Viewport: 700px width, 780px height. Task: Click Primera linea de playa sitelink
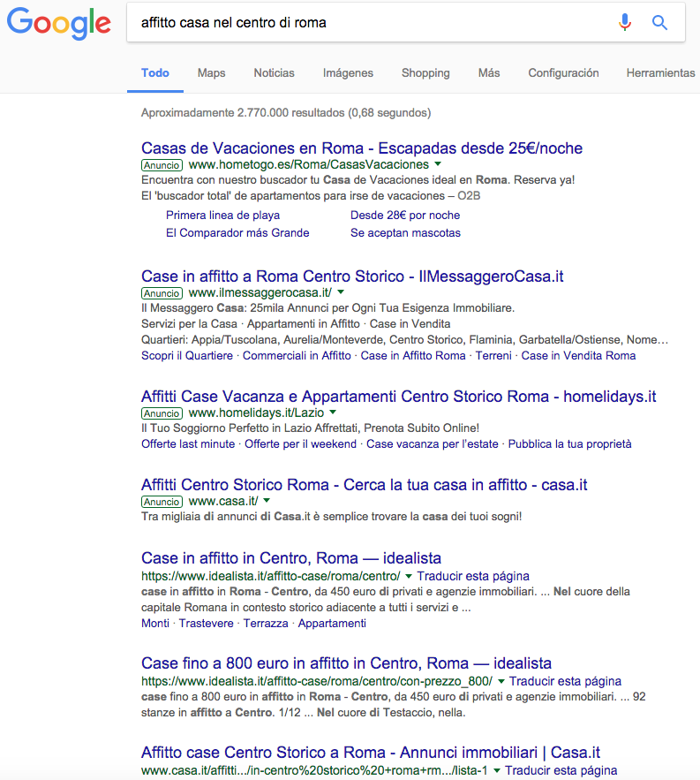[x=222, y=216]
